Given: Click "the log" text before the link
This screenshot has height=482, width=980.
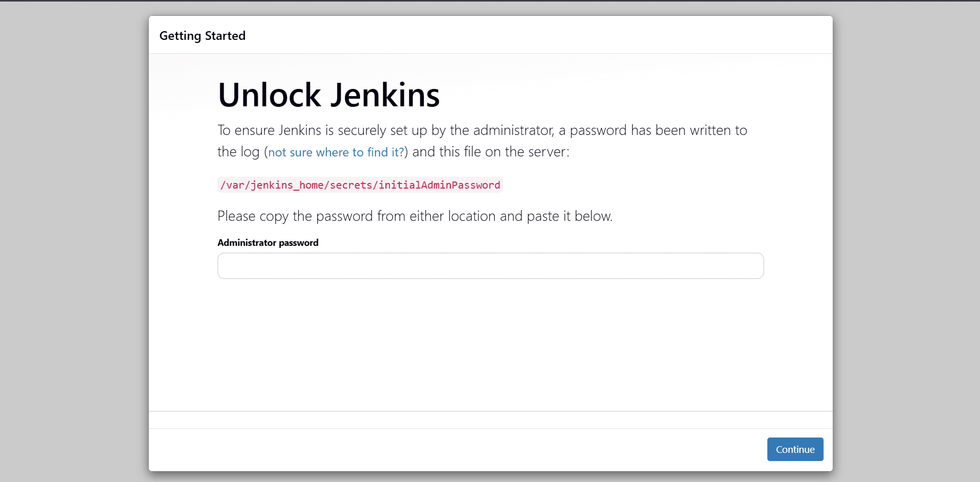Looking at the screenshot, I should click(x=238, y=152).
